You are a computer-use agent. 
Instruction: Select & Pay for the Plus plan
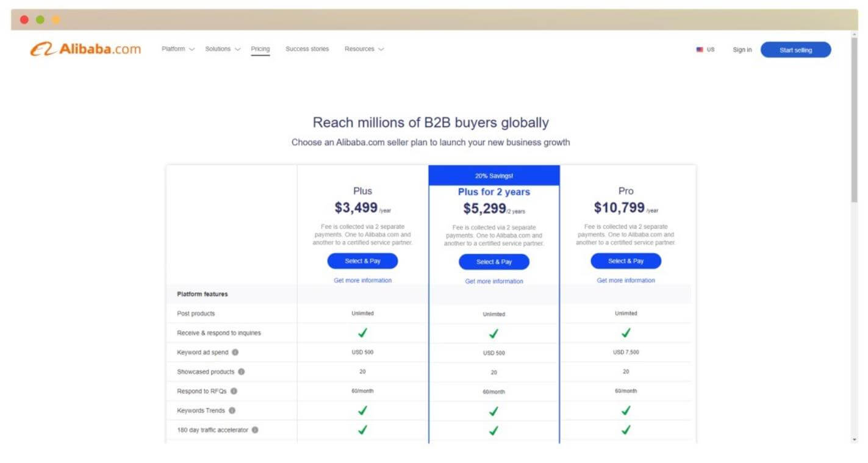[362, 261]
